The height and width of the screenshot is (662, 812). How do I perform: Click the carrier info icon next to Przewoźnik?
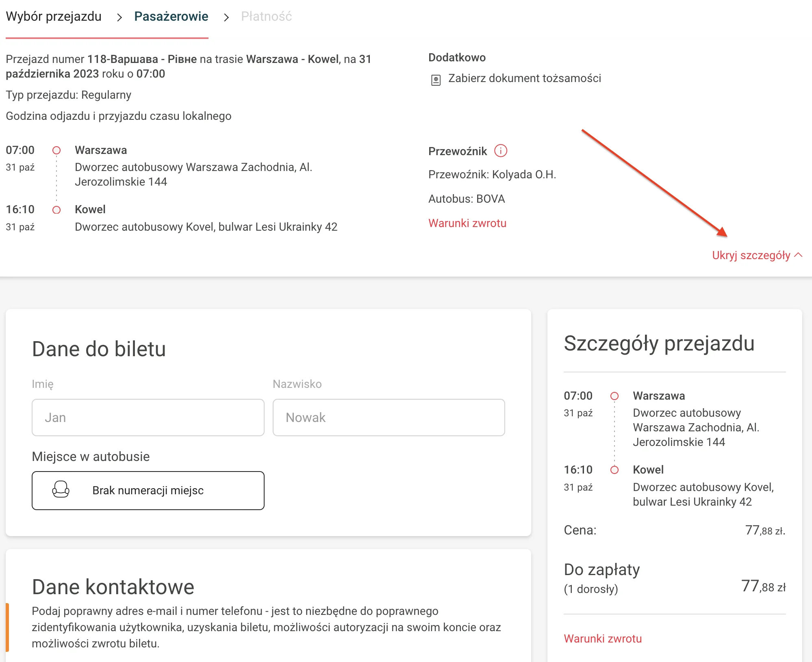pyautogui.click(x=501, y=151)
